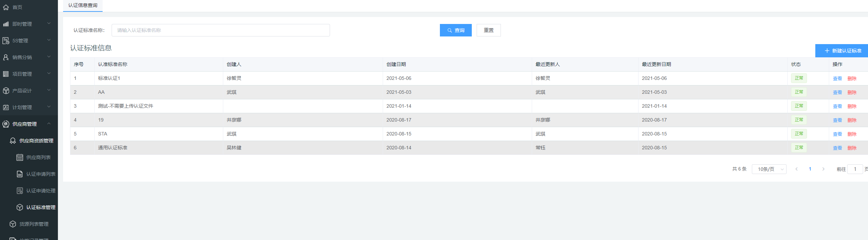This screenshot has height=240, width=868.
Task: Click the 重置 reset button
Action: click(488, 30)
